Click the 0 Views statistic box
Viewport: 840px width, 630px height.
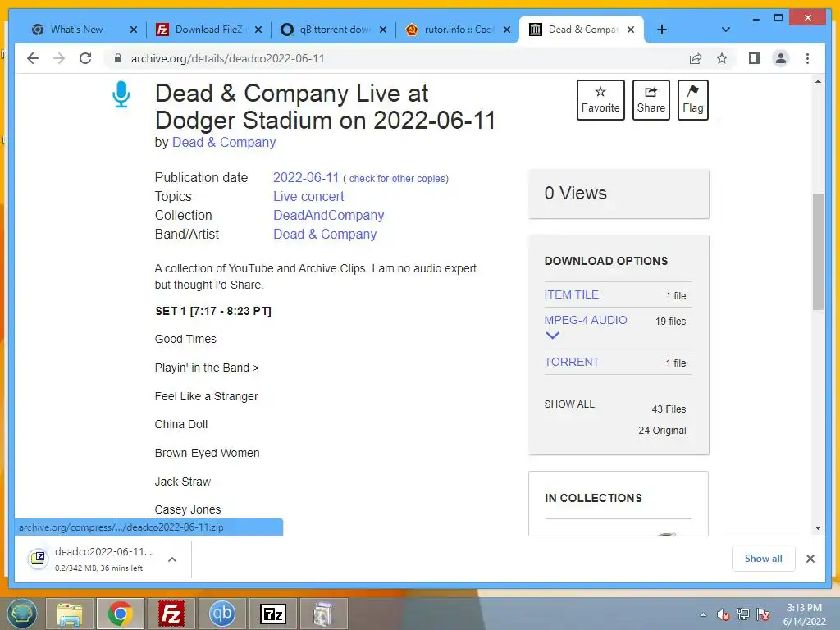[619, 194]
